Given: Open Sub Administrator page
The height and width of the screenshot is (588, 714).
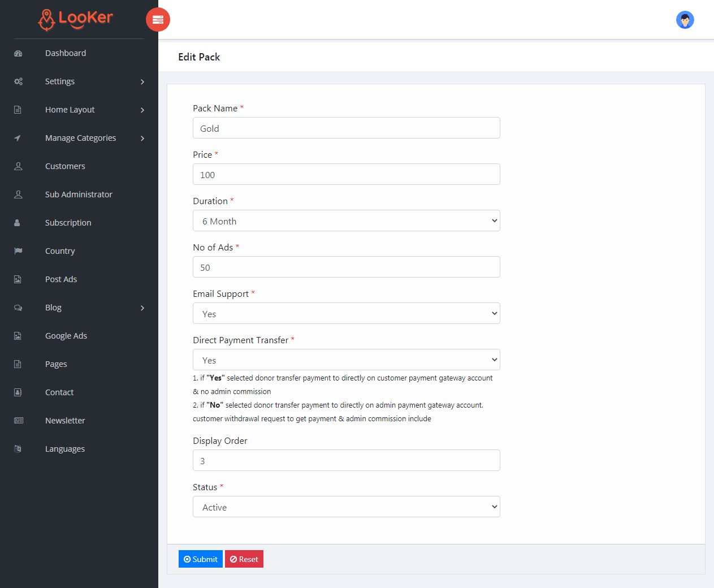Looking at the screenshot, I should 79,194.
